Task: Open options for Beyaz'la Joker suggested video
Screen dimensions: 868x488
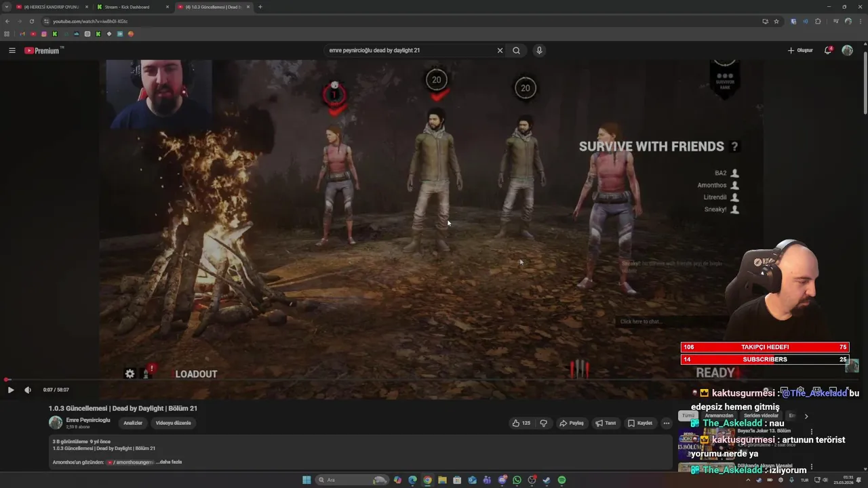Action: coord(812,432)
